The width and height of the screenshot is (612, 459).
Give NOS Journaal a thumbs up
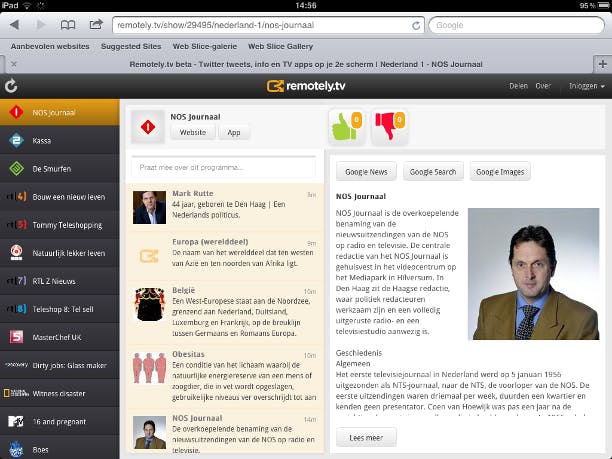click(x=347, y=126)
